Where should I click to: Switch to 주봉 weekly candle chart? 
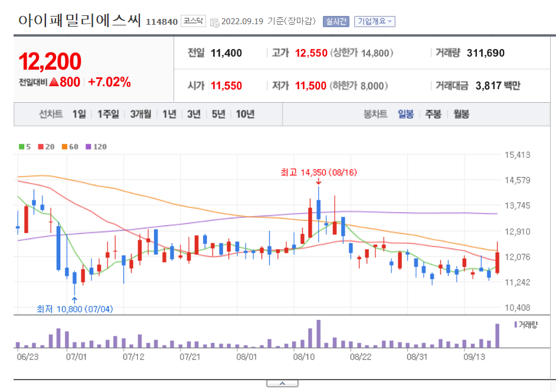[x=433, y=114]
